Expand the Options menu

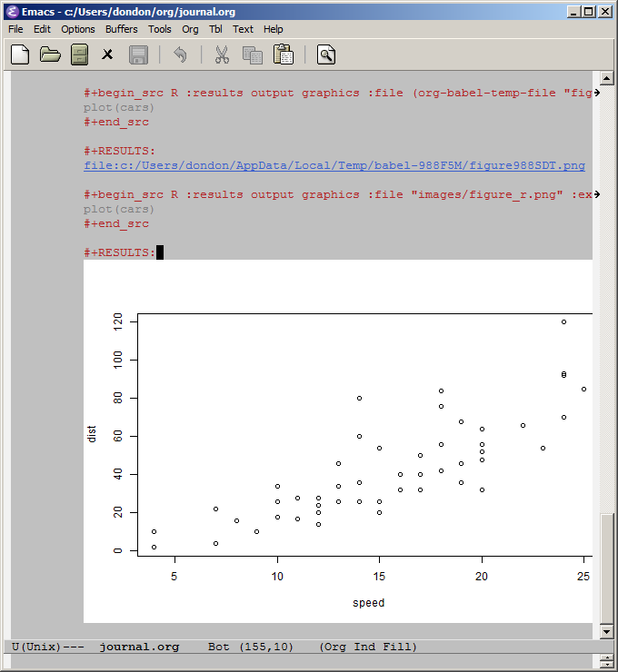[78, 29]
